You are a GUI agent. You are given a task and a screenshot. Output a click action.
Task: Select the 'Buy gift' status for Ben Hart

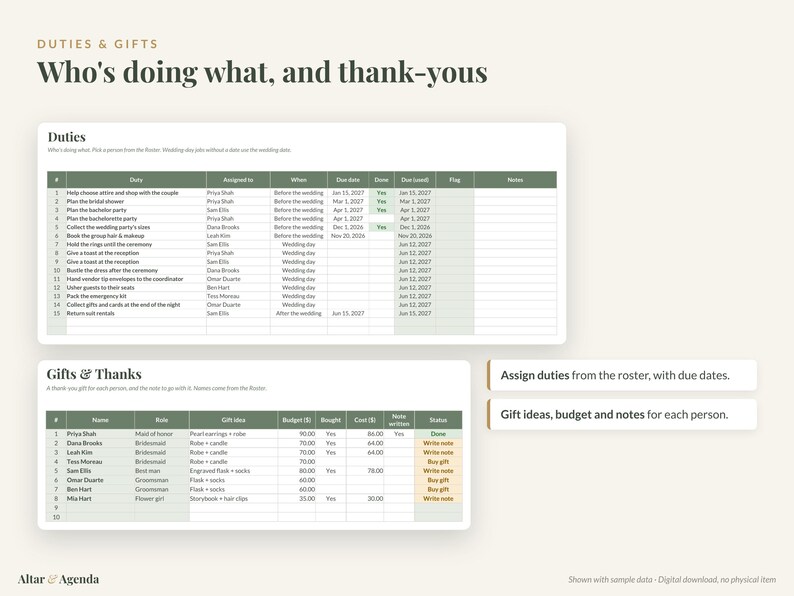[438, 490]
